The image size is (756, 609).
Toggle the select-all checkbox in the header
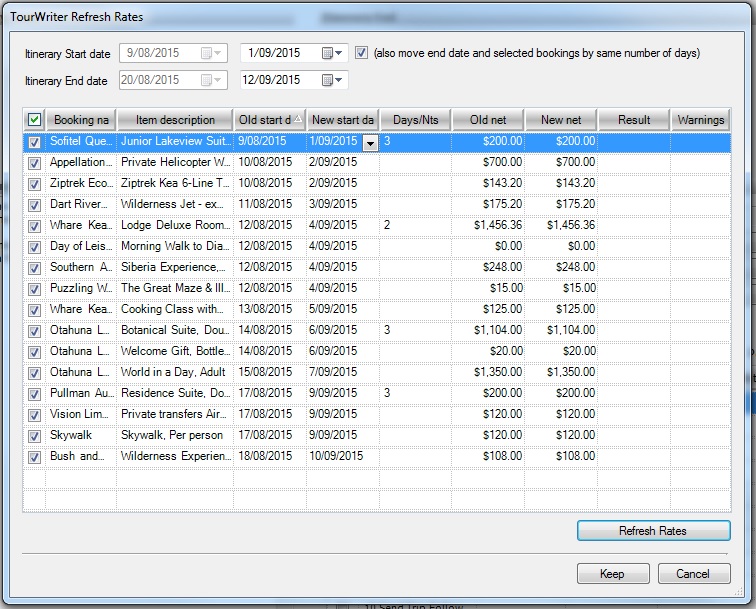(34, 120)
